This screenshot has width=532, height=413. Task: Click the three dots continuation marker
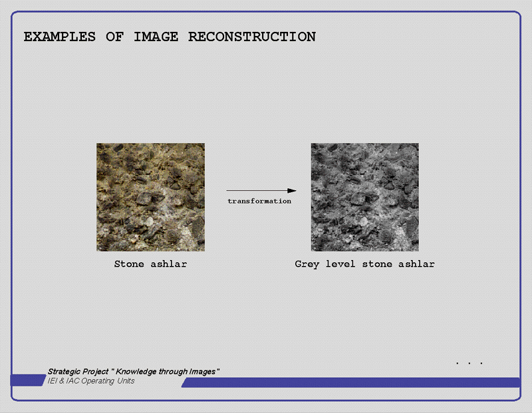(x=469, y=364)
